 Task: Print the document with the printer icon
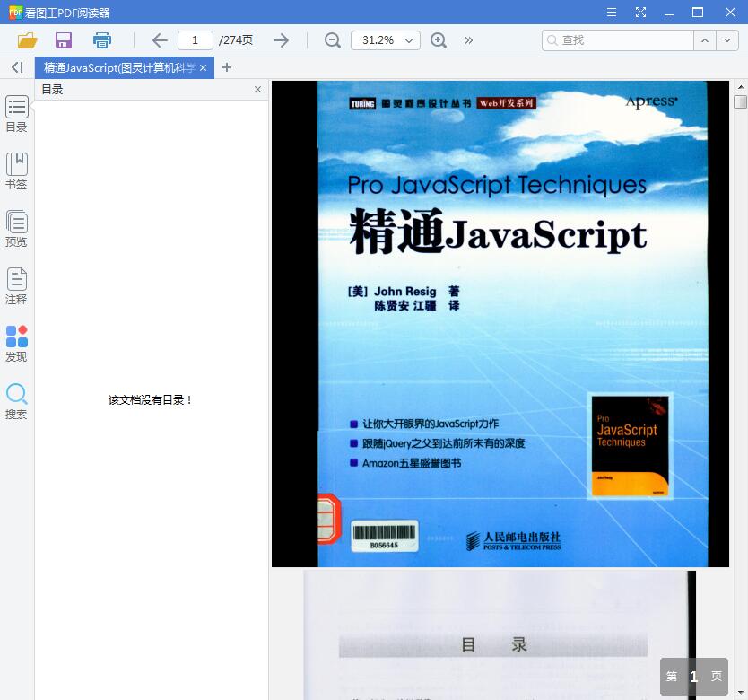pos(102,40)
